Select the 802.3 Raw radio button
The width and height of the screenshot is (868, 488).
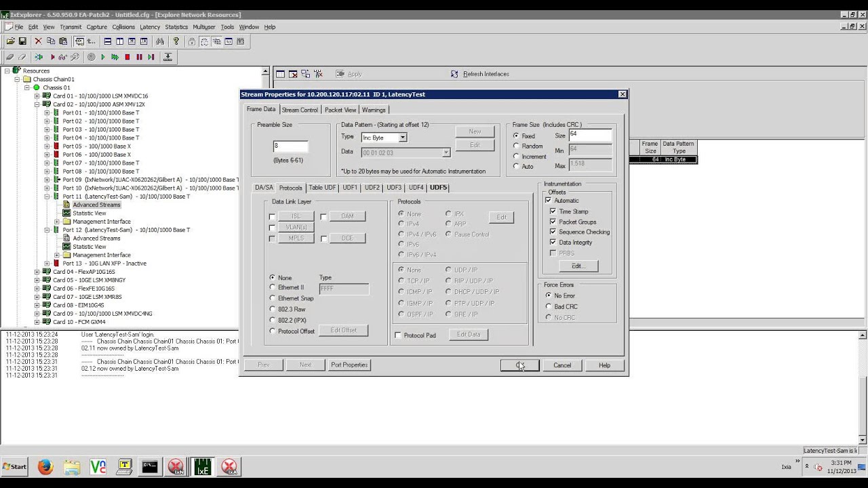pyautogui.click(x=273, y=309)
